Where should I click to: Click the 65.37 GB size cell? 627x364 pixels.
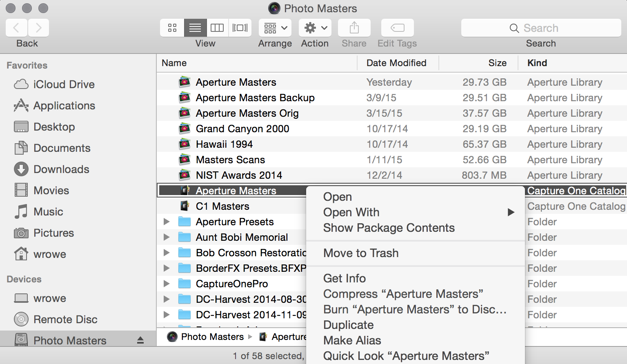(x=485, y=144)
